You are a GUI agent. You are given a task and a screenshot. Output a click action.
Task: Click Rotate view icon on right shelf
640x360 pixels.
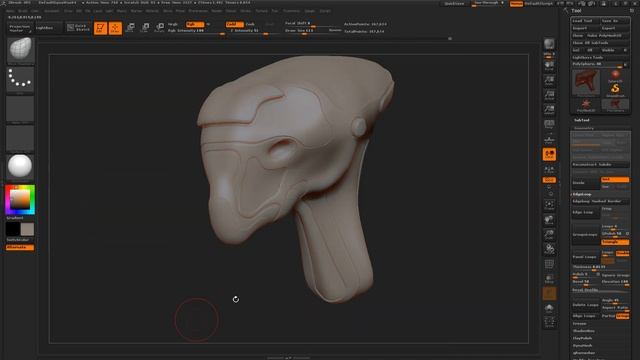pyautogui.click(x=549, y=249)
